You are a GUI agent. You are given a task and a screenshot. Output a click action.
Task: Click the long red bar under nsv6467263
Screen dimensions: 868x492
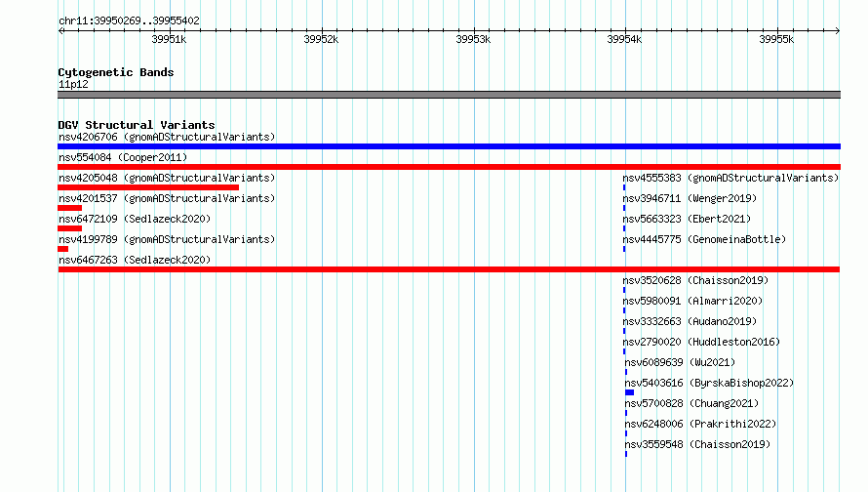tap(449, 269)
